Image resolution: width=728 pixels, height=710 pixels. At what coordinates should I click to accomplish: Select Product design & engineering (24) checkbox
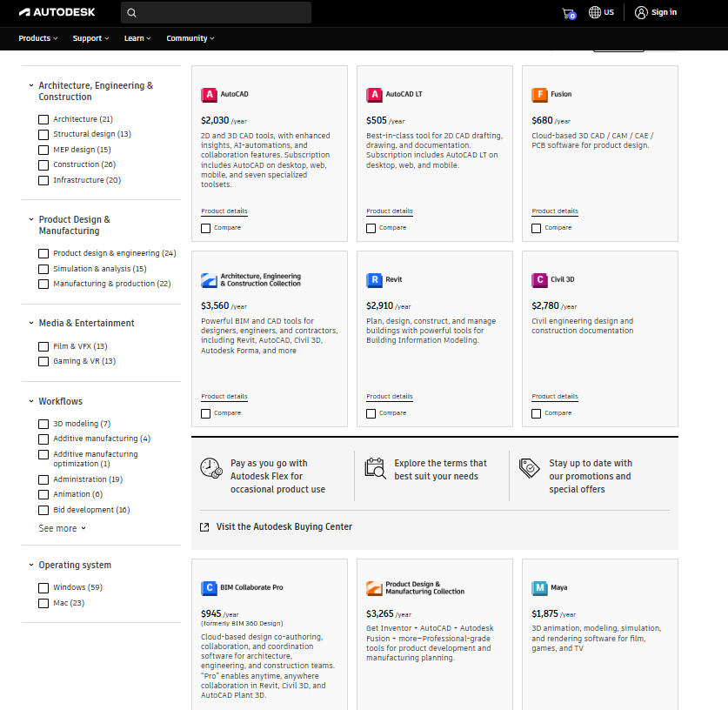(x=43, y=253)
